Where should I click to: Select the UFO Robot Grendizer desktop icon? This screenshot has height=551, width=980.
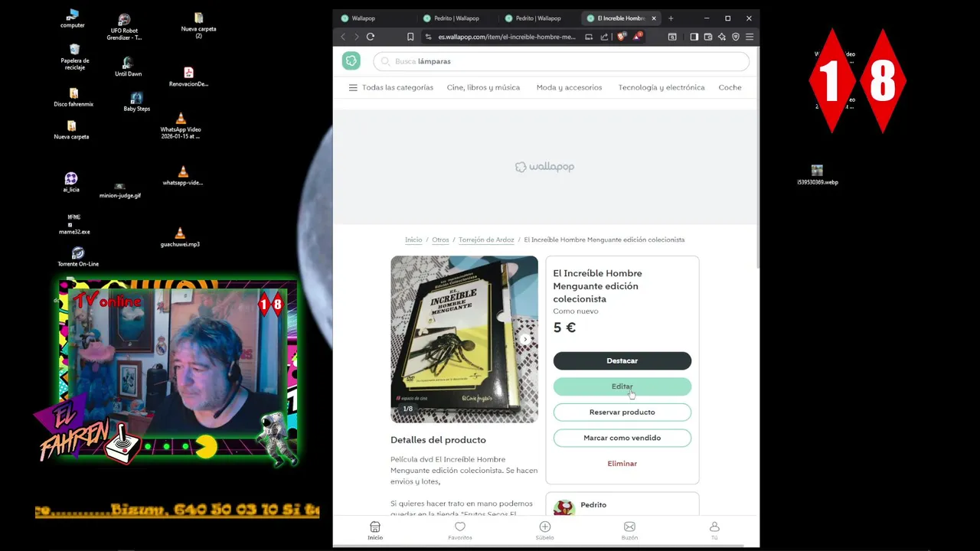point(124,27)
